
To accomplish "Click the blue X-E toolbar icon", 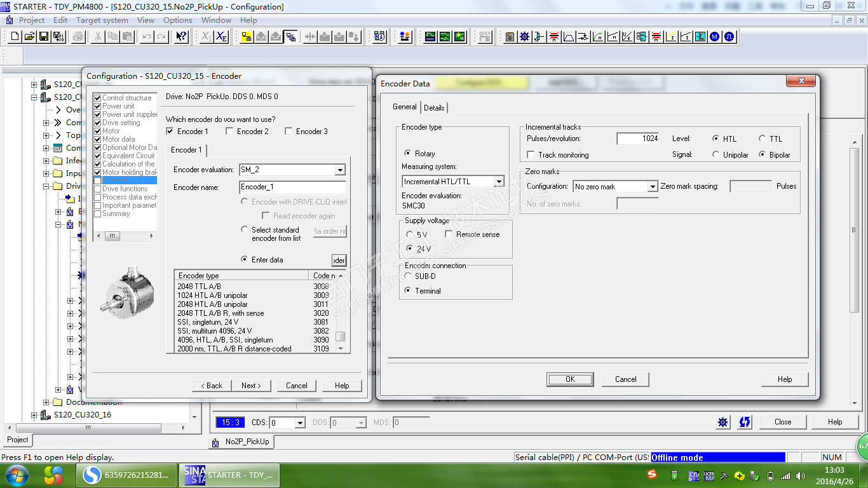I will [221, 37].
